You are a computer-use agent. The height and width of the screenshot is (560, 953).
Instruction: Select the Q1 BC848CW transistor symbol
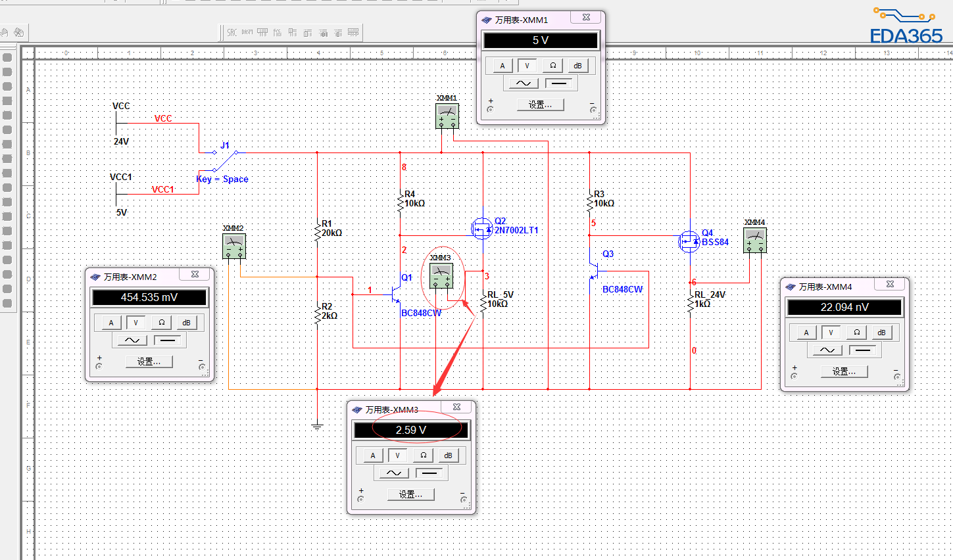point(397,293)
